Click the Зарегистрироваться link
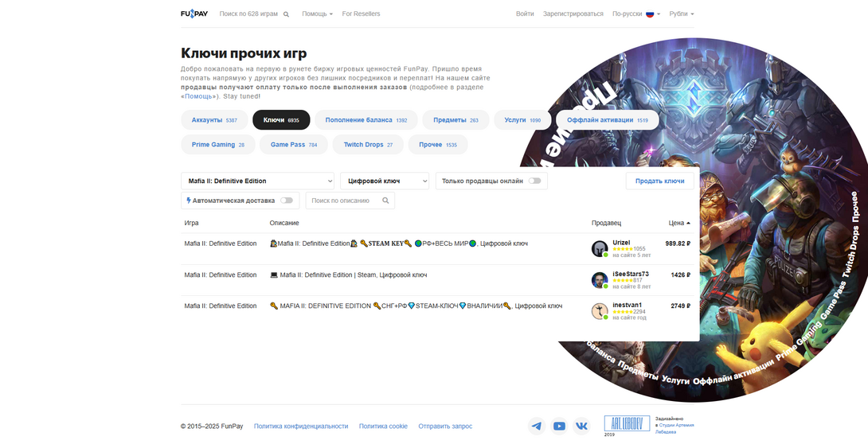The height and width of the screenshot is (448, 868). (x=573, y=14)
